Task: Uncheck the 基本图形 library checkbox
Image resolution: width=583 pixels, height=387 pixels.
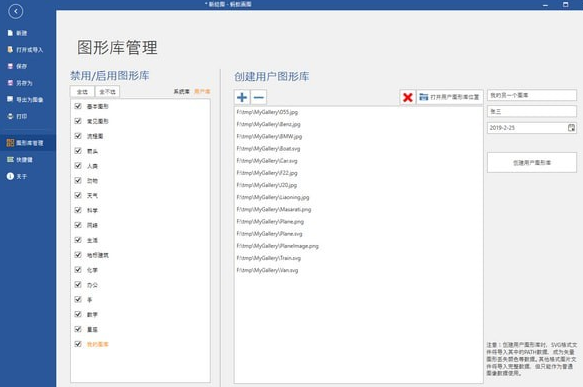Action: point(78,106)
